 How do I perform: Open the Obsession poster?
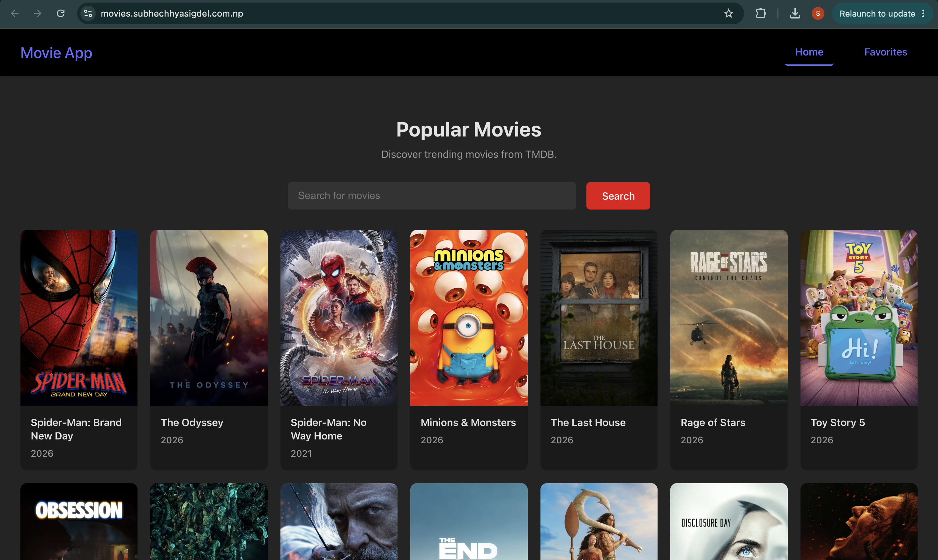click(x=79, y=521)
